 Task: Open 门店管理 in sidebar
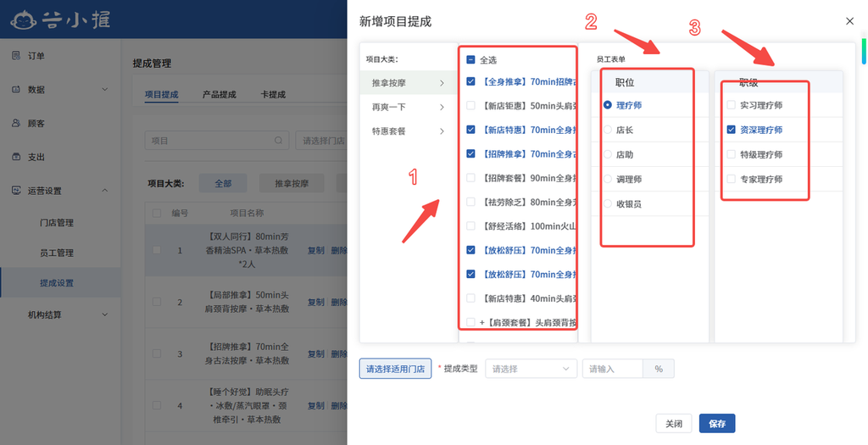click(57, 222)
